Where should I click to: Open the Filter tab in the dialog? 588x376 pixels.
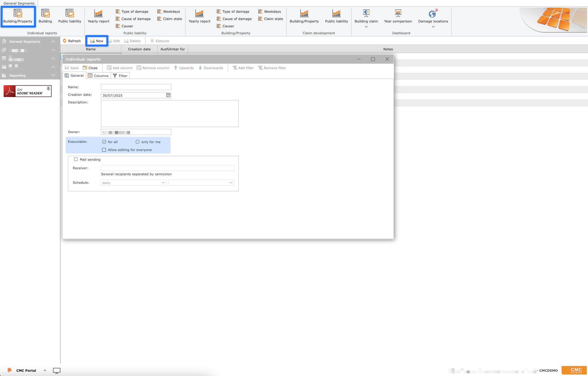pyautogui.click(x=120, y=76)
